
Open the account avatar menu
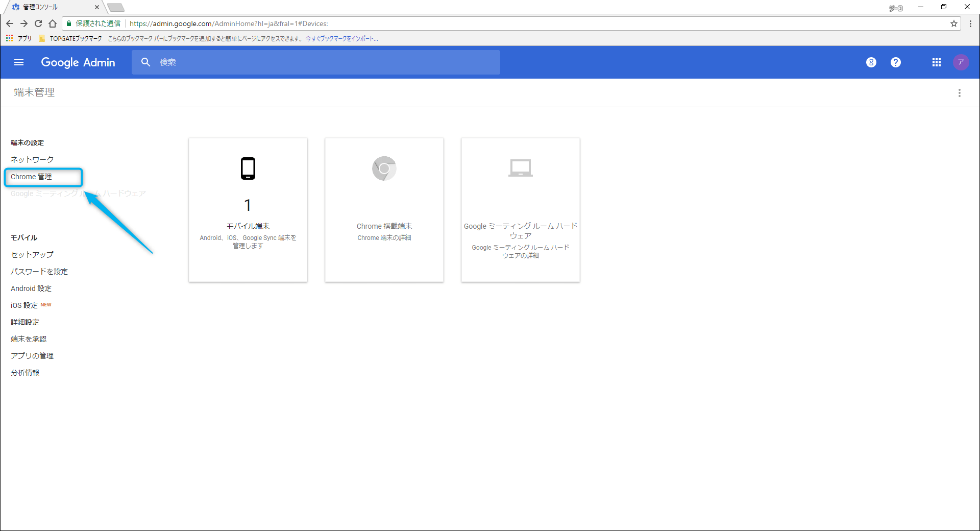(961, 62)
